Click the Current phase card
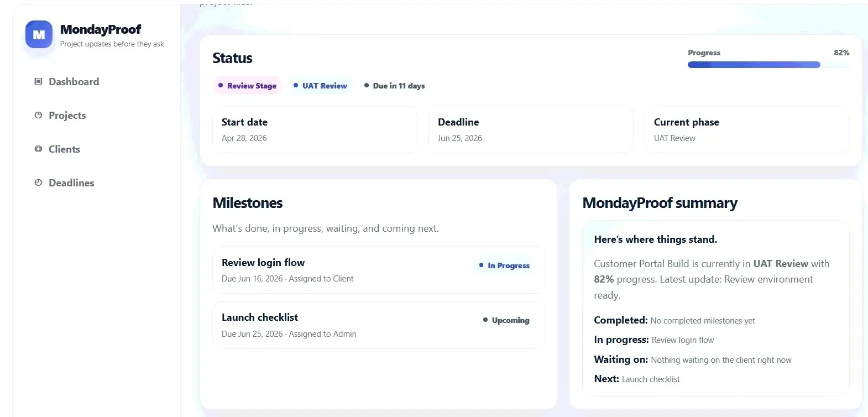This screenshot has height=417, width=868. coord(747,129)
